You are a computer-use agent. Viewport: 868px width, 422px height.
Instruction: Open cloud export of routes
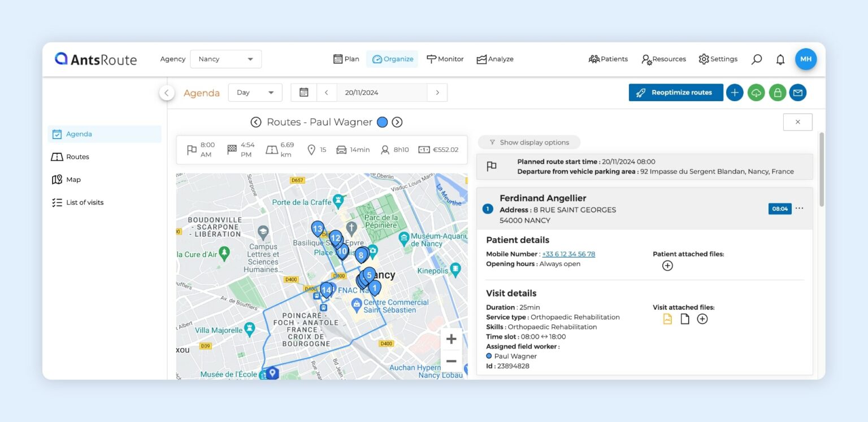(756, 92)
